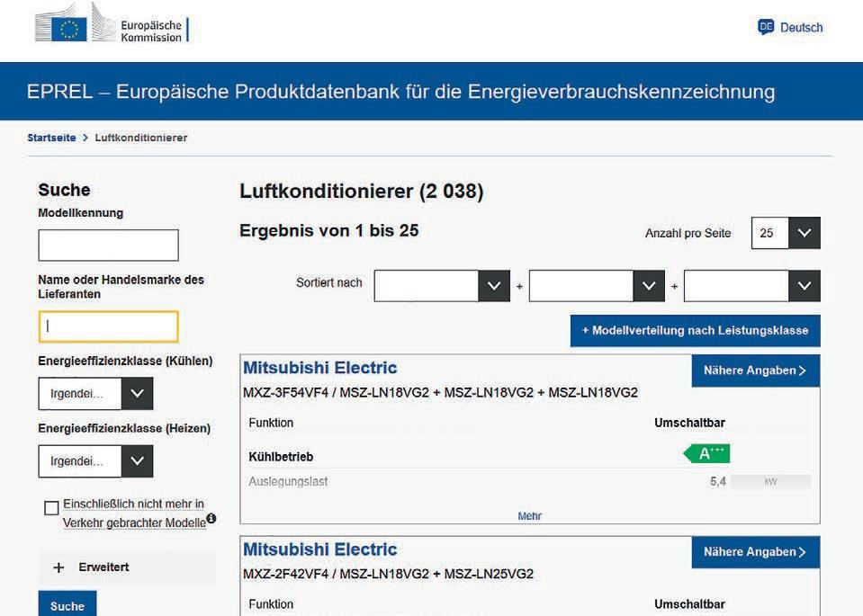Image resolution: width=863 pixels, height=616 pixels.
Task: Click the plus icon beside Erweitert
Action: coord(58,567)
